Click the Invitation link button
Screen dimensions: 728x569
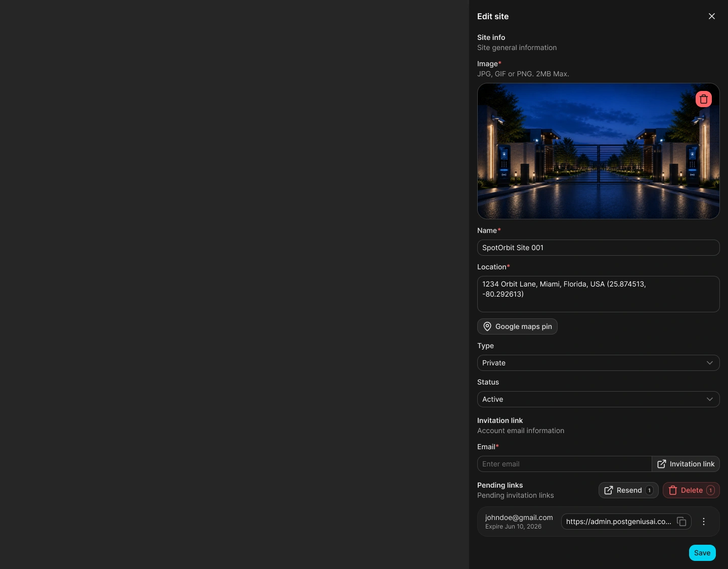(x=686, y=464)
